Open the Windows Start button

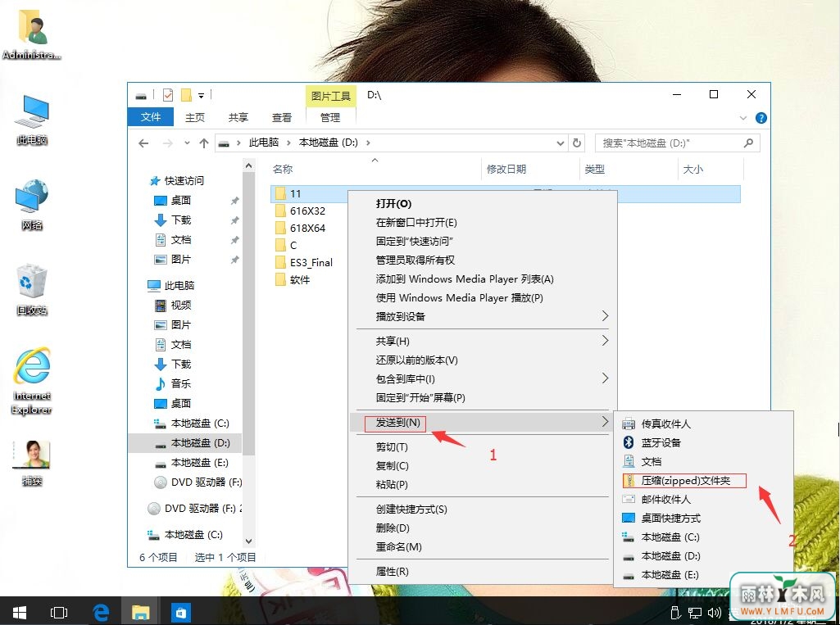coord(20,611)
